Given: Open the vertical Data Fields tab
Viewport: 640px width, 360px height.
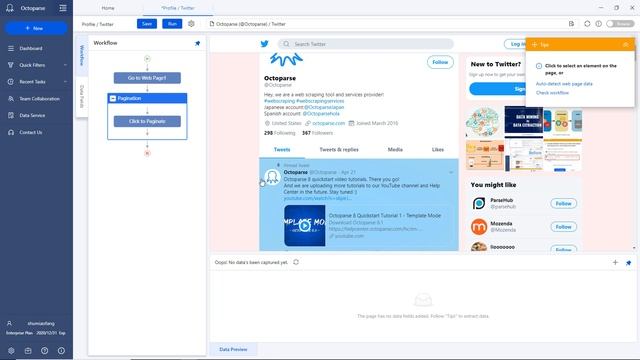Looking at the screenshot, I should click(x=82, y=96).
